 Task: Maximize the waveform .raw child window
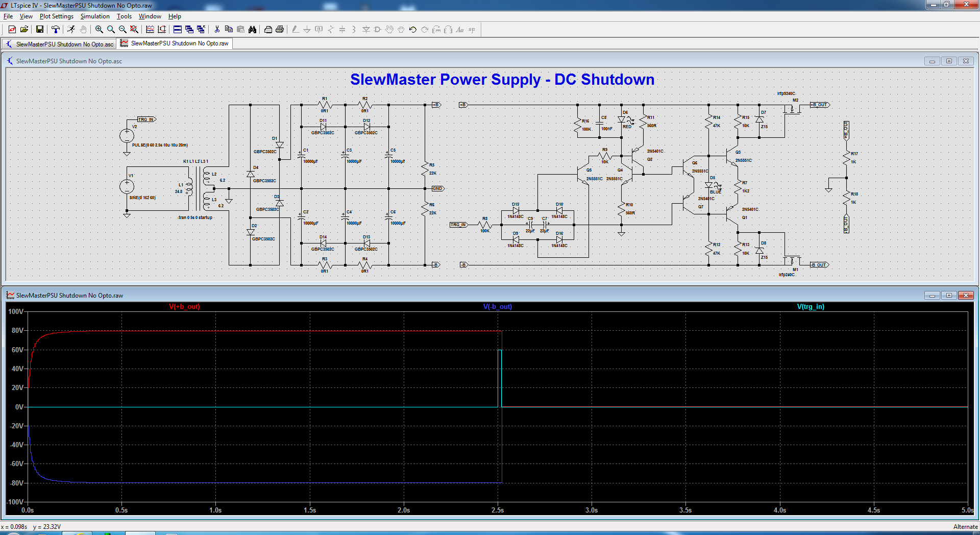(x=949, y=296)
